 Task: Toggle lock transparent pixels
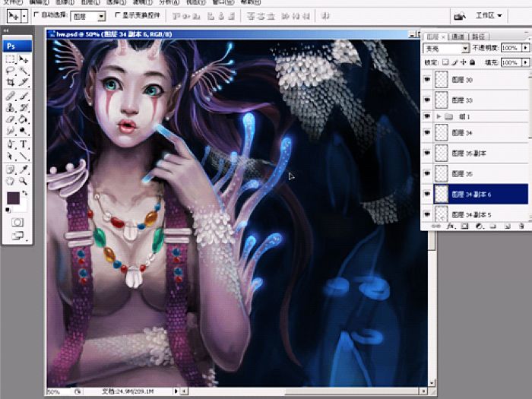click(445, 62)
